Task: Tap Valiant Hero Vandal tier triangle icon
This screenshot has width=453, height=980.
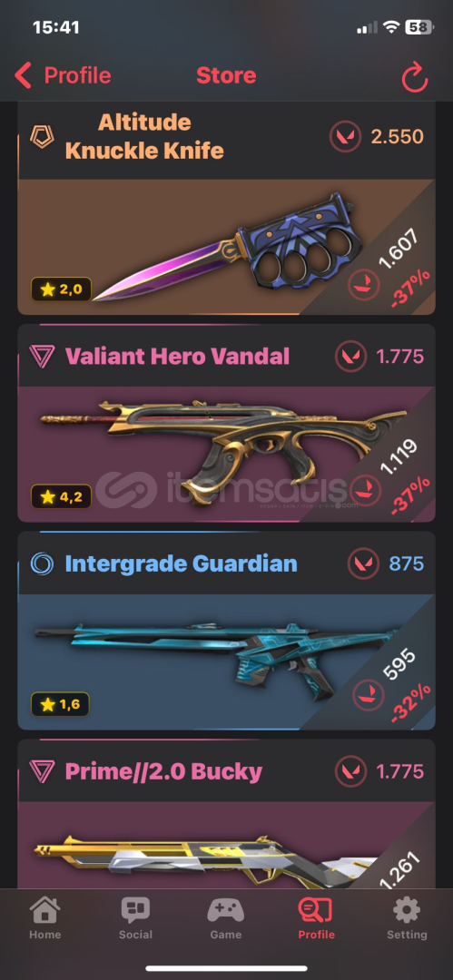Action: 42,357
